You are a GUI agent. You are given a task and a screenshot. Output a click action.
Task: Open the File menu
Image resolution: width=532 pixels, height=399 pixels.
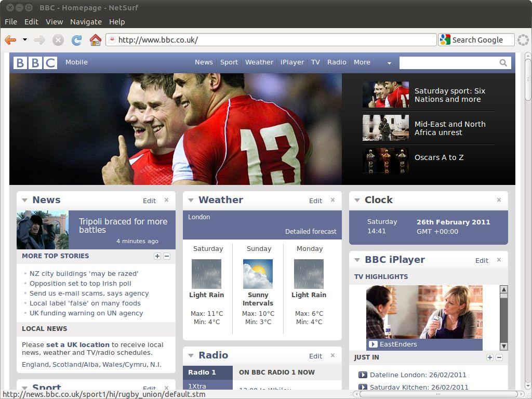click(11, 22)
